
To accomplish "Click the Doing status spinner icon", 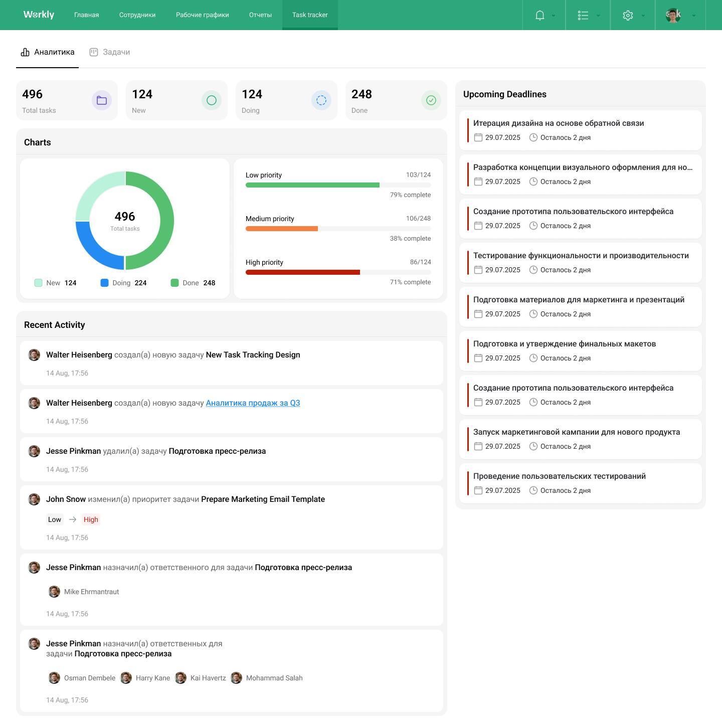I will click(321, 100).
